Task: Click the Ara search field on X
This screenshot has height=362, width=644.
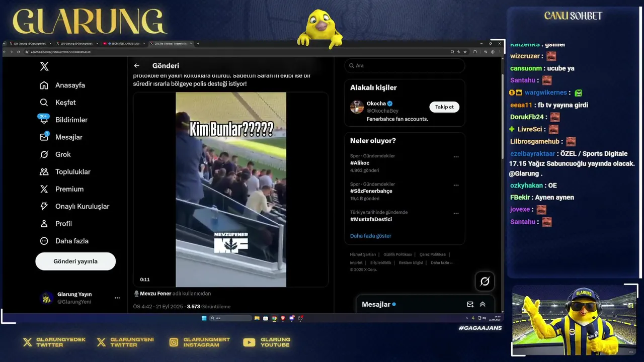Action: [405, 66]
